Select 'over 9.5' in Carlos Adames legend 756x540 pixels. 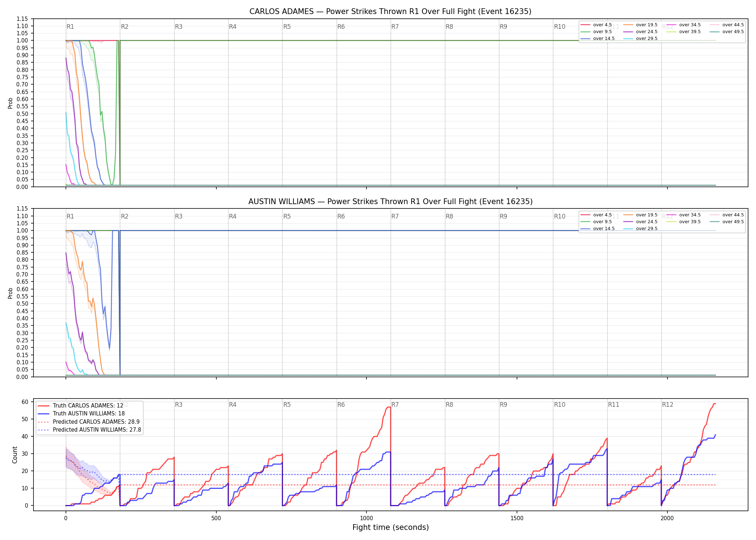click(x=596, y=32)
